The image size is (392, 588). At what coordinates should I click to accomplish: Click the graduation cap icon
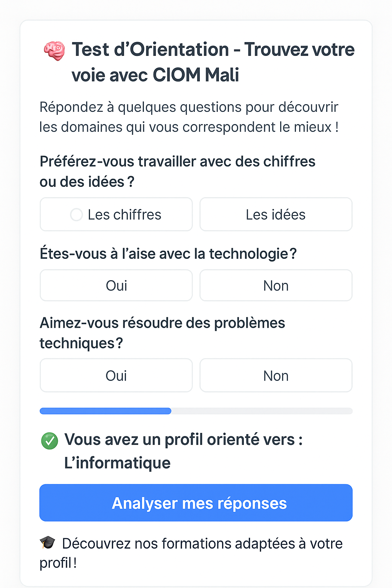47,542
